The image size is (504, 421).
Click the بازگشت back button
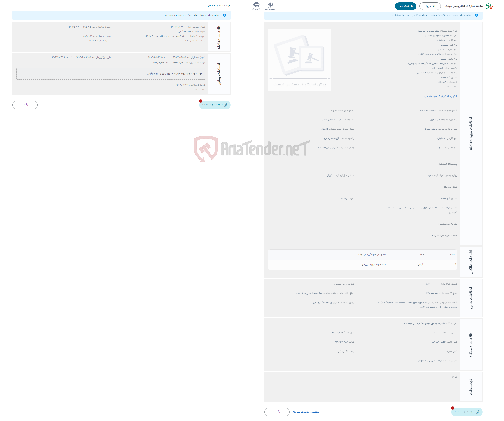pos(25,105)
